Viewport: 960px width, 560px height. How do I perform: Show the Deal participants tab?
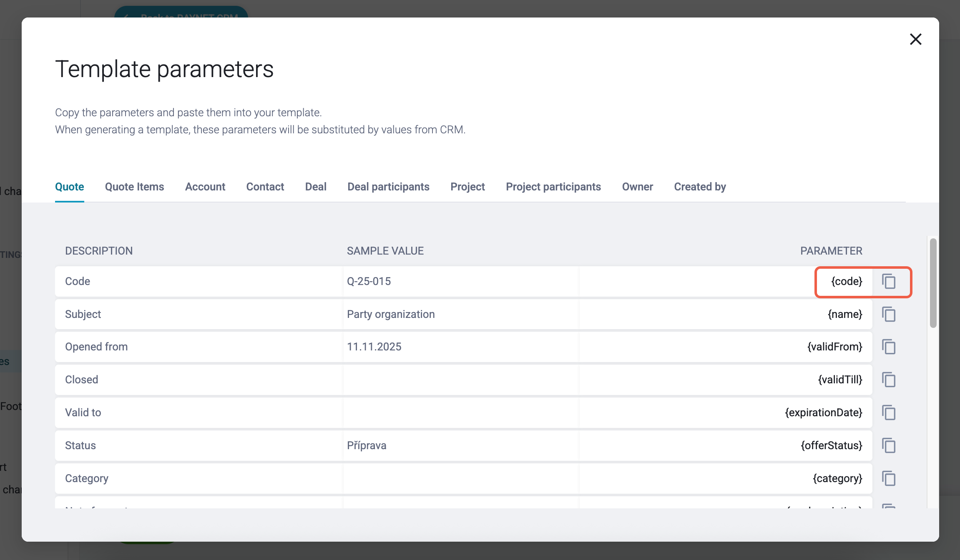pyautogui.click(x=388, y=187)
